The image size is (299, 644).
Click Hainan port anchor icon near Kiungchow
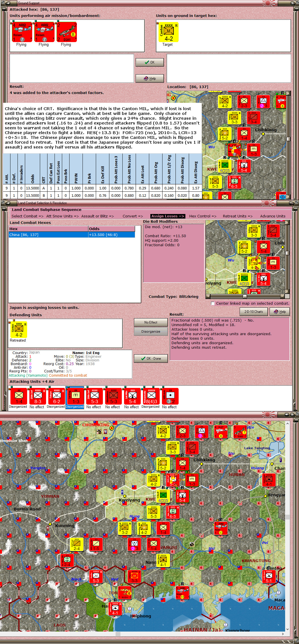tap(226, 625)
